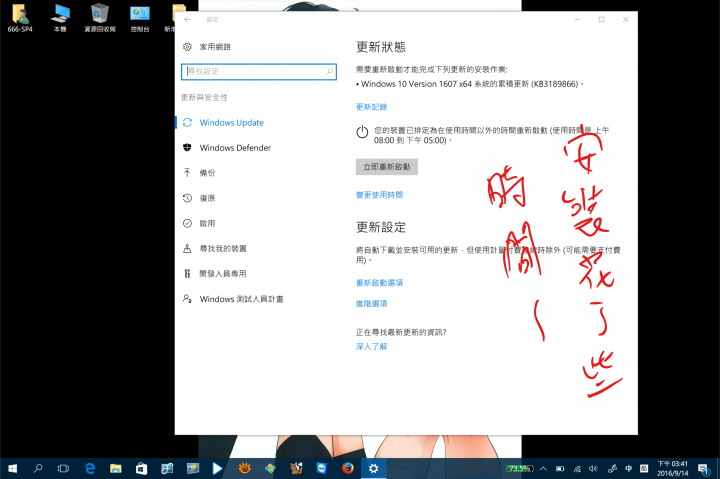720x479 pixels.
Task: Open the blue play-arrow app in taskbar
Action: (217, 468)
